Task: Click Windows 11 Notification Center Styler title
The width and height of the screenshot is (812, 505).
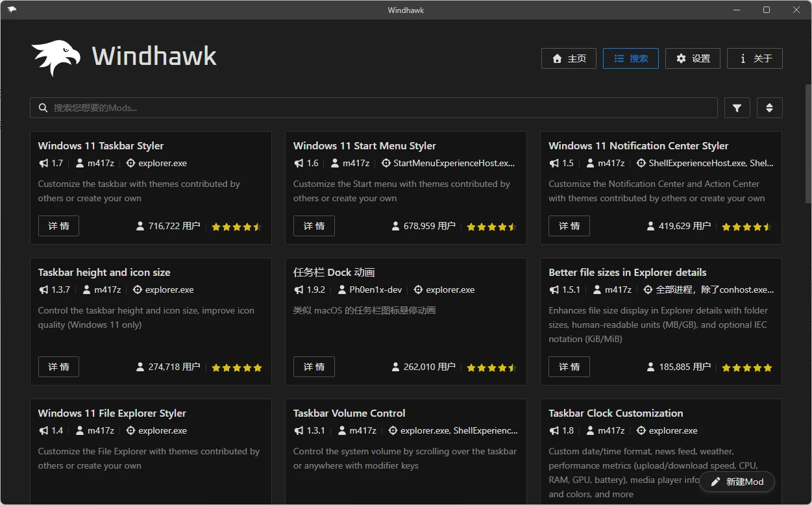Action: tap(638, 145)
